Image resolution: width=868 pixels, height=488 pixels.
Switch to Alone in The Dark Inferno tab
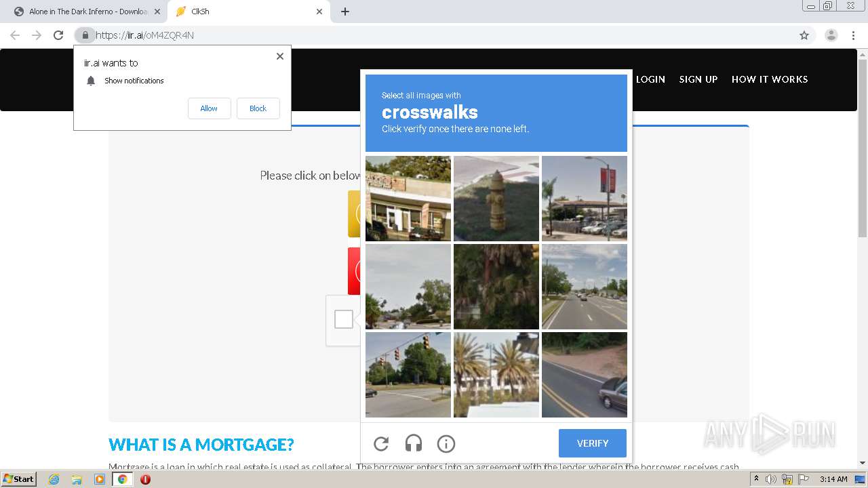[87, 12]
